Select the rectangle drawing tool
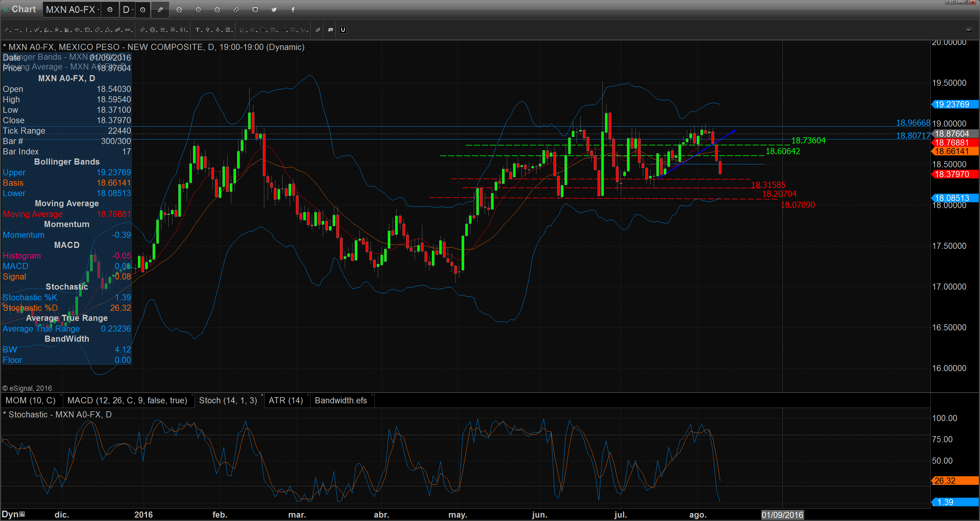Viewport: 980px width, 521px height. click(x=87, y=30)
